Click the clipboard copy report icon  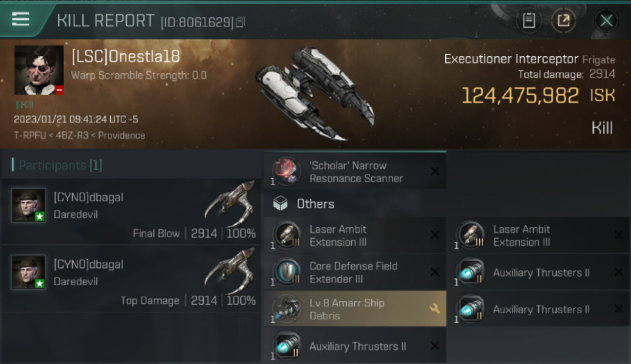[x=529, y=20]
